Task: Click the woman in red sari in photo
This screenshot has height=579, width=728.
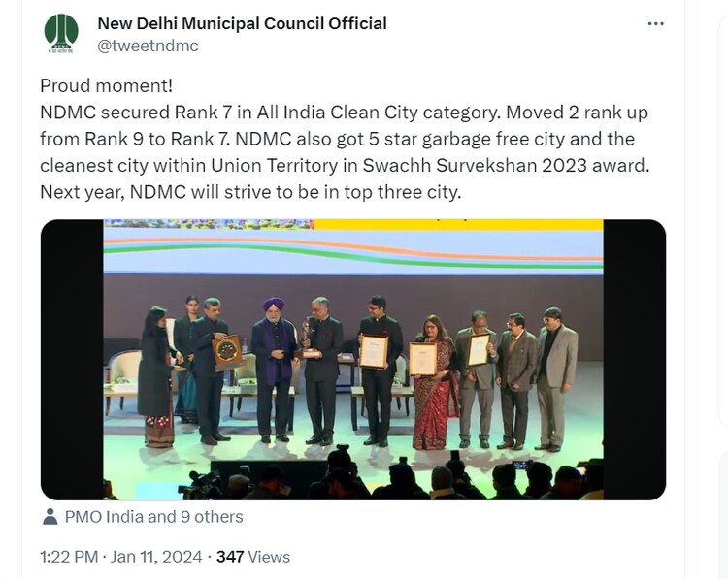Action: click(435, 388)
